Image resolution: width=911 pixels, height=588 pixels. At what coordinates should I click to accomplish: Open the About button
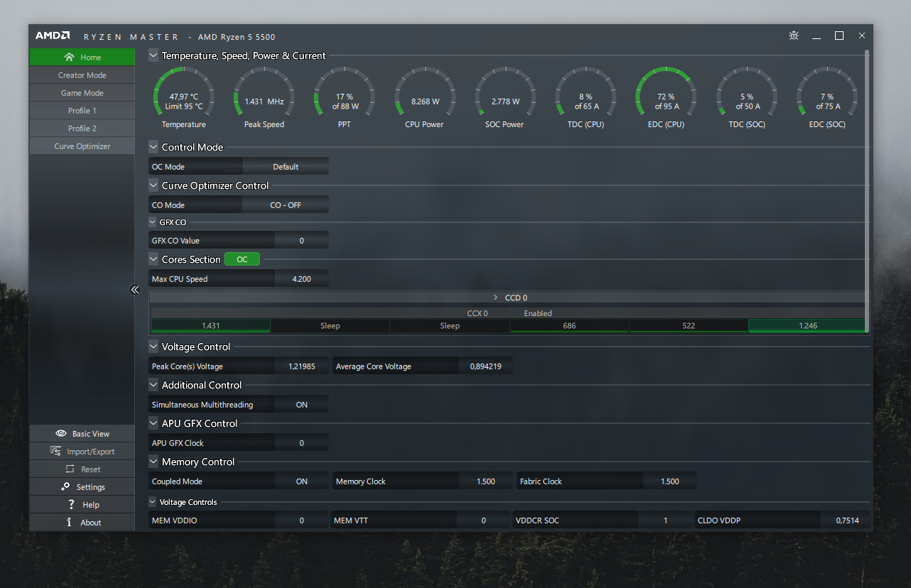click(x=82, y=522)
